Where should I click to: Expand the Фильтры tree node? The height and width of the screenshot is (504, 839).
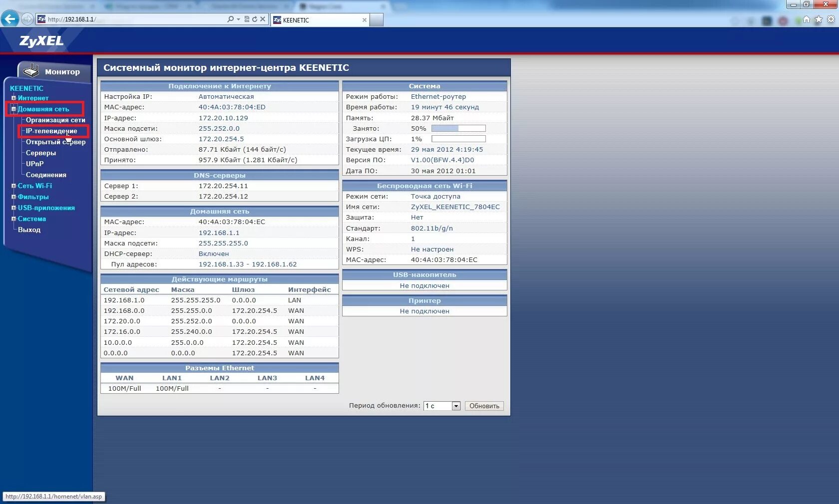[13, 197]
